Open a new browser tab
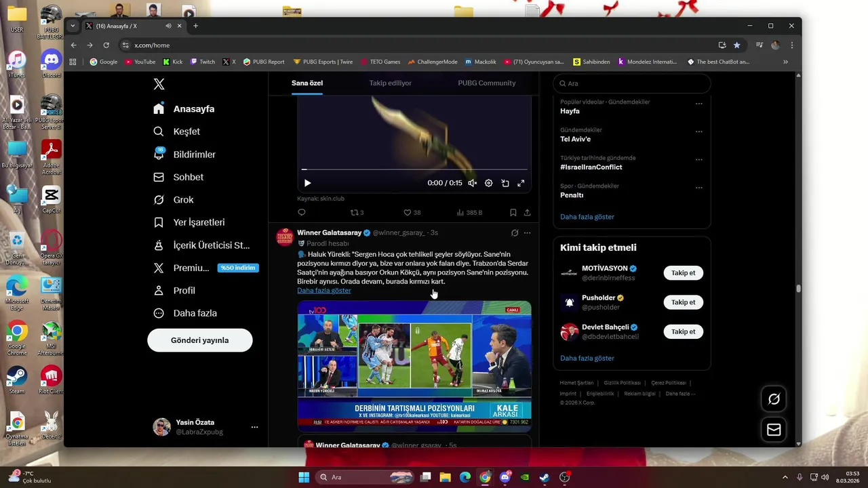The image size is (868, 488). 195,26
